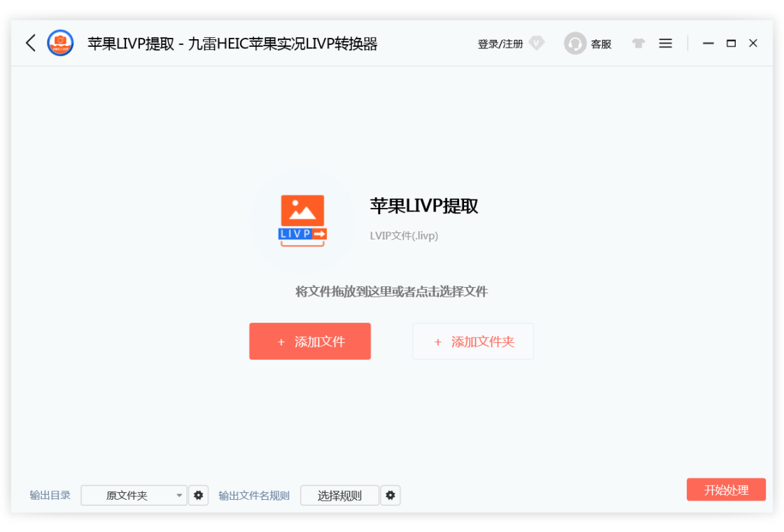Image resolution: width=784 pixels, height=532 pixels.
Task: Open the hamburger main menu
Action: coord(665,43)
